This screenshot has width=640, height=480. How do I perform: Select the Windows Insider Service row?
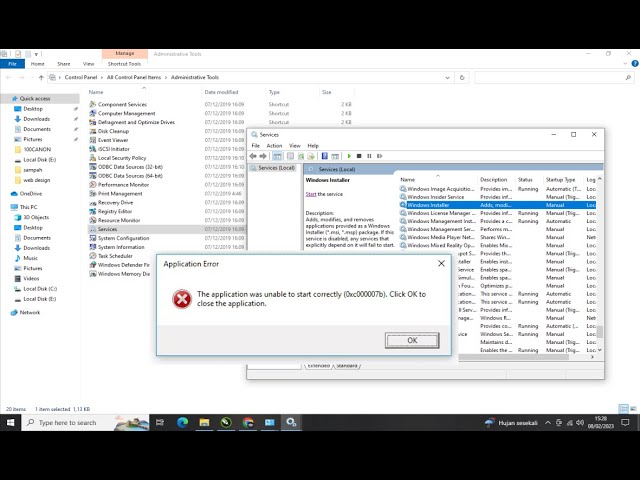[497, 197]
